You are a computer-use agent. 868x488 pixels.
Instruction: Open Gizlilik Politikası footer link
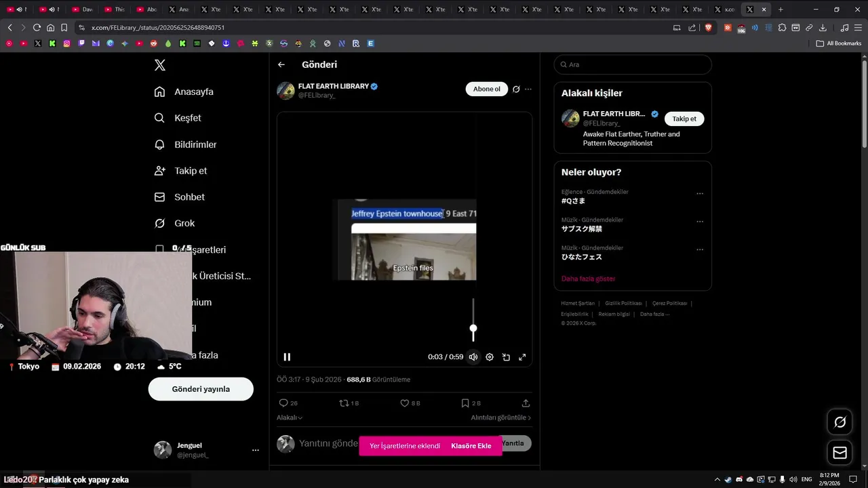coord(623,303)
